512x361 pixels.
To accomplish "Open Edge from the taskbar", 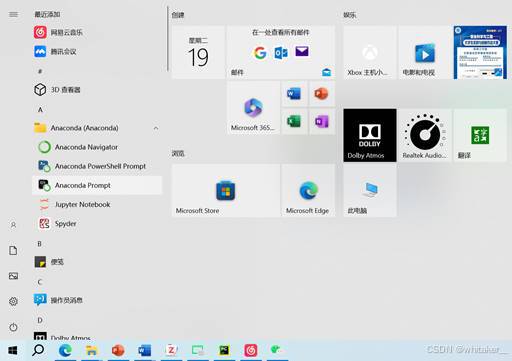I will point(65,350).
